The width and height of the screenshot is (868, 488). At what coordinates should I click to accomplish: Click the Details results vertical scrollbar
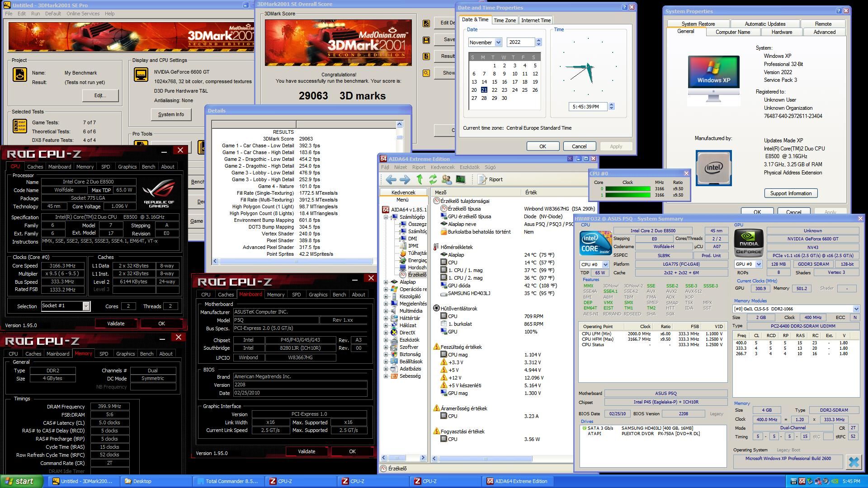400,137
